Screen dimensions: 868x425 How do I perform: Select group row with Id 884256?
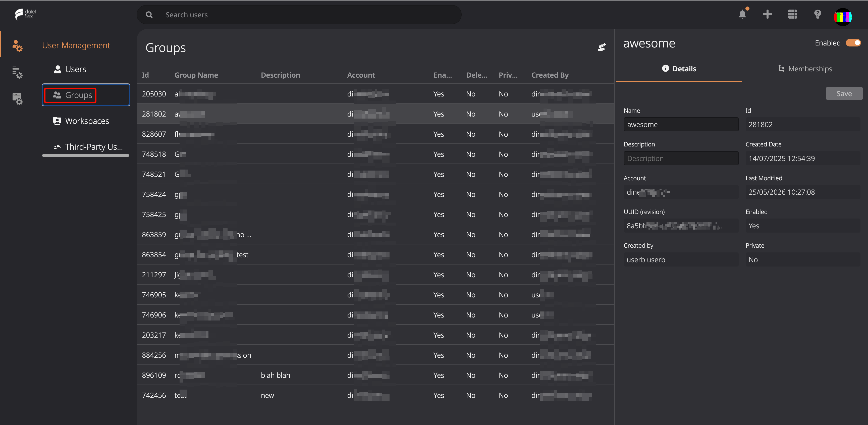tap(375, 355)
